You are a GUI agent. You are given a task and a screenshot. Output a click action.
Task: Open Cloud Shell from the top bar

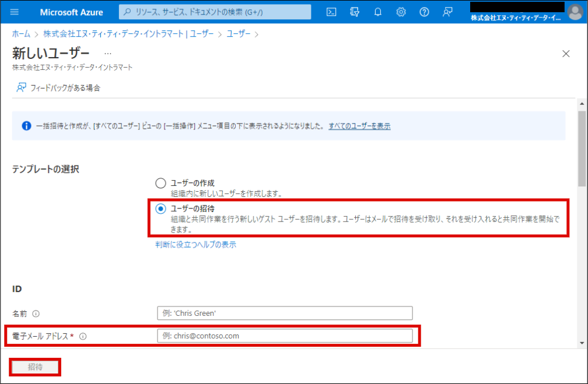pyautogui.click(x=331, y=12)
